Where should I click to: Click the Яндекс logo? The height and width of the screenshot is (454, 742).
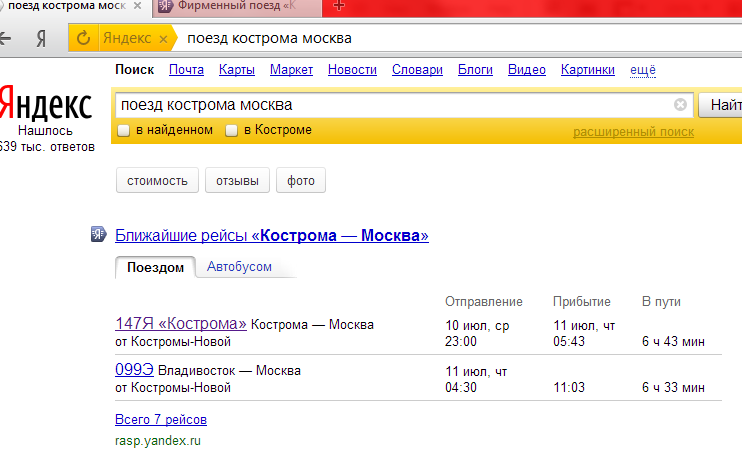(45, 103)
